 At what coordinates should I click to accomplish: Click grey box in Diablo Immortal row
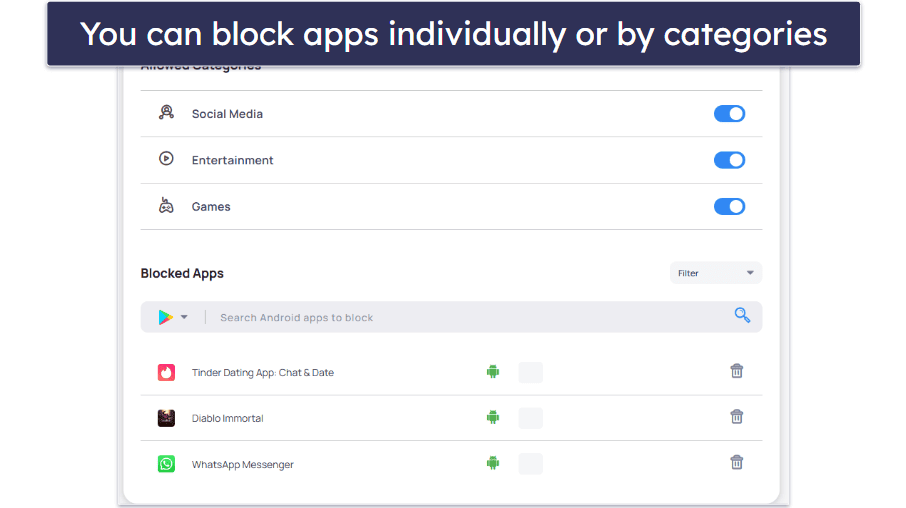530,418
